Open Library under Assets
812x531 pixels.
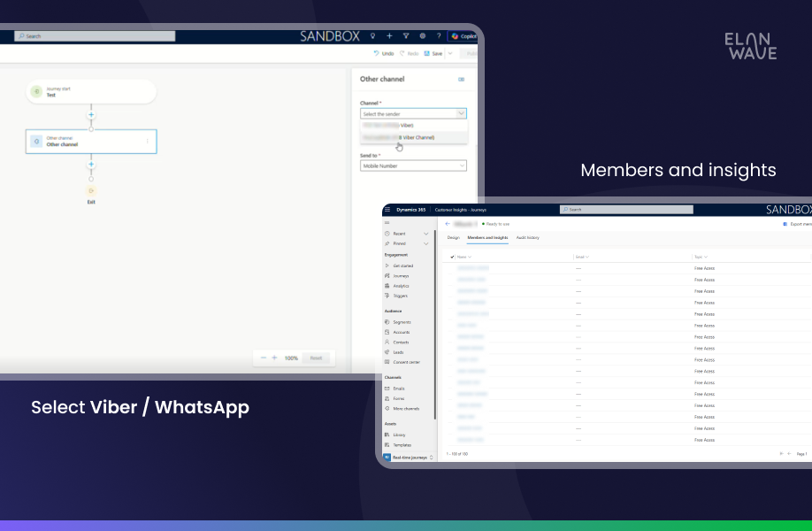[399, 435]
